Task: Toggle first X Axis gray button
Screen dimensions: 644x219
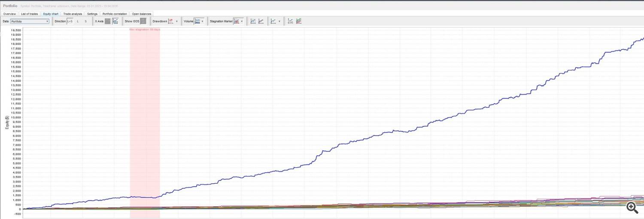Action: (x=108, y=21)
